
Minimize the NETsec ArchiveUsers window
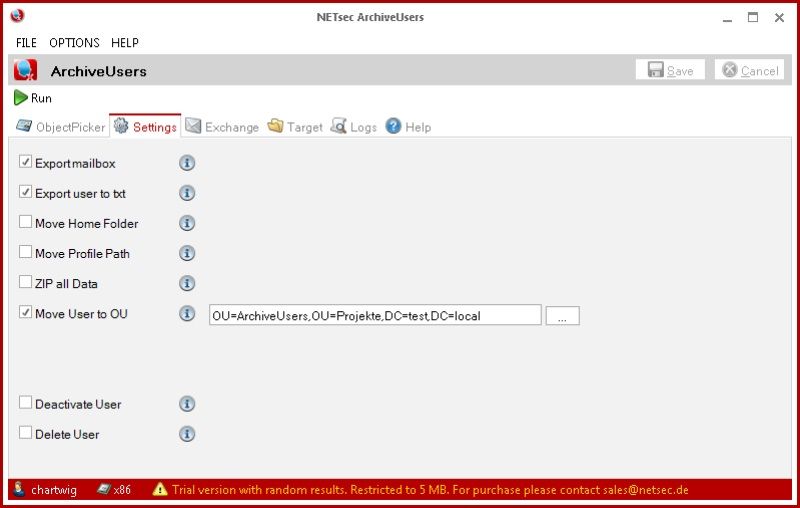[x=728, y=18]
